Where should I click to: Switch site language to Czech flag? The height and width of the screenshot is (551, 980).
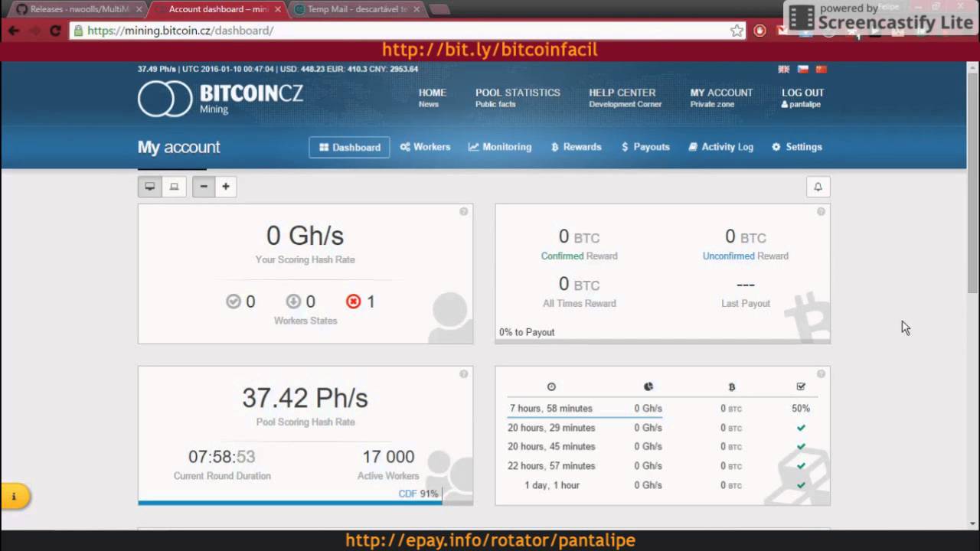click(802, 69)
